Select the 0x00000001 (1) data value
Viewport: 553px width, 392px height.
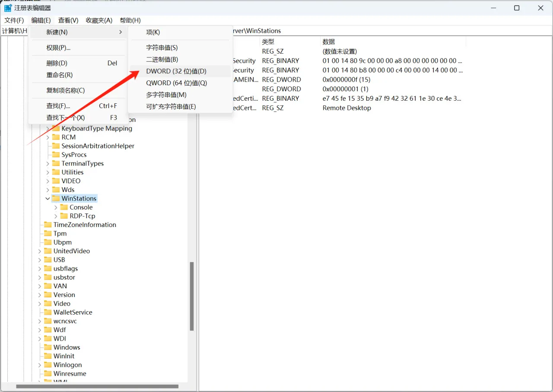click(x=345, y=89)
